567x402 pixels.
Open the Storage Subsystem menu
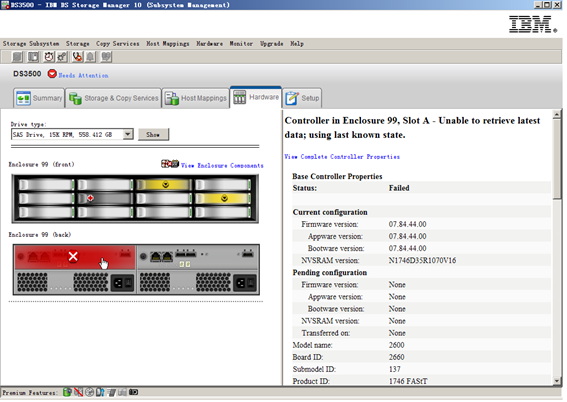[x=31, y=44]
